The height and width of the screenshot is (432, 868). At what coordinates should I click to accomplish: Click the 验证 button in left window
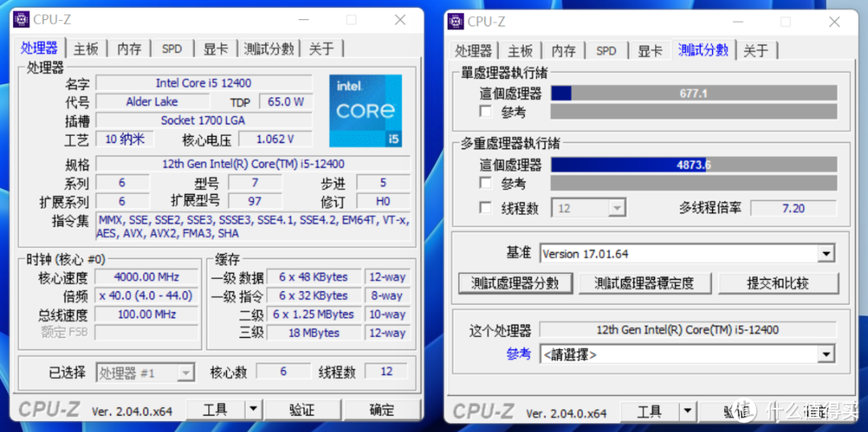coord(302,410)
